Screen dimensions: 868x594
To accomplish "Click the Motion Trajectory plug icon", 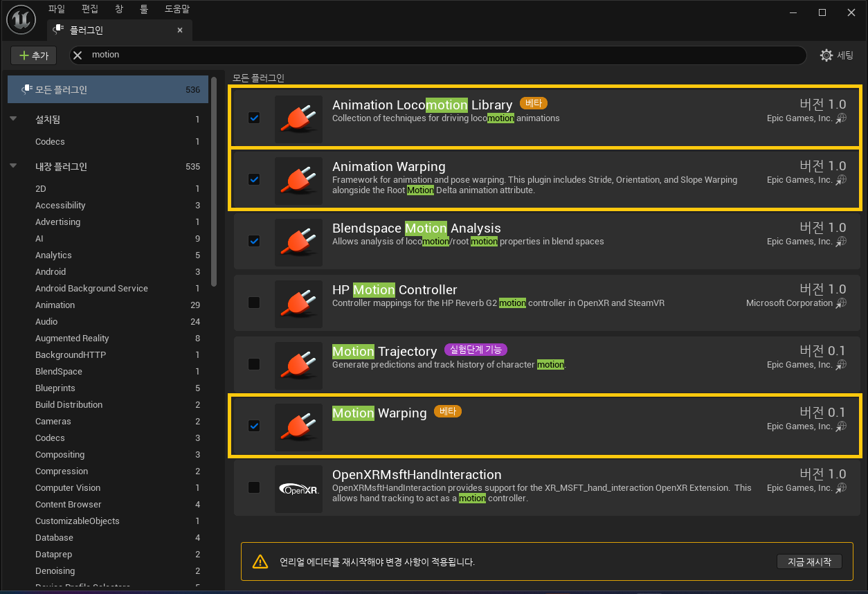I will coord(298,366).
